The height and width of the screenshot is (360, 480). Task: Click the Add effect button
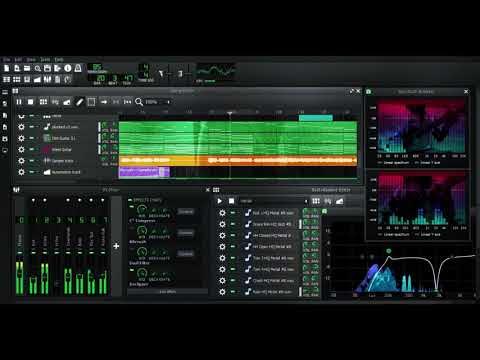[167, 292]
